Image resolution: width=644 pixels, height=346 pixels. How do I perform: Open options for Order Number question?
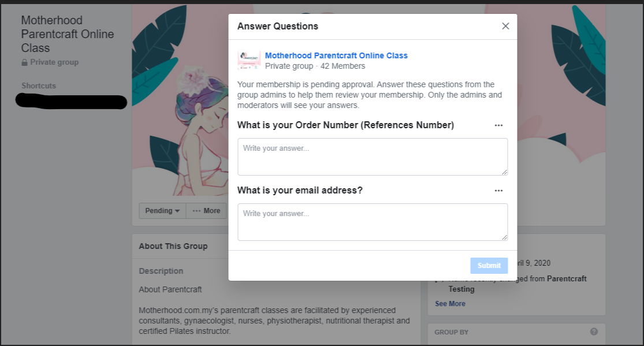tap(498, 125)
